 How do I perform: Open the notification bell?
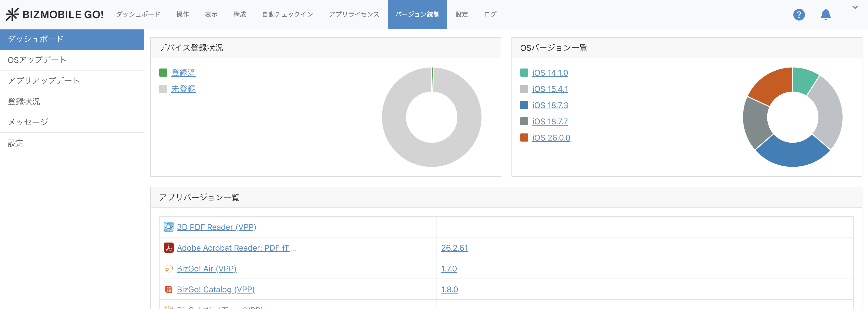(825, 14)
